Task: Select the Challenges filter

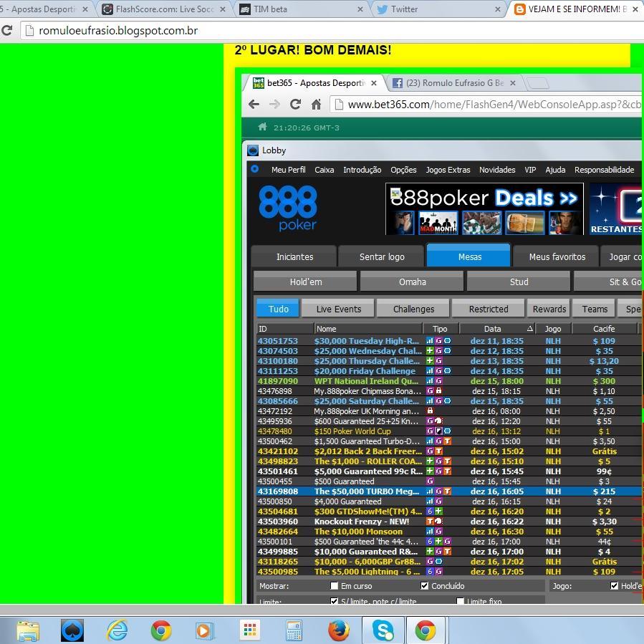Action: click(x=413, y=309)
